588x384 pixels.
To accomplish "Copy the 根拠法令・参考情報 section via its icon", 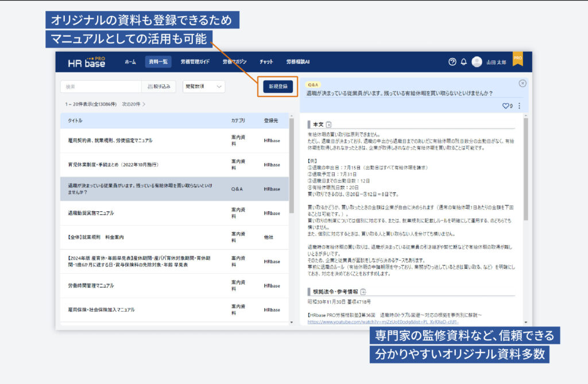I will click(363, 292).
